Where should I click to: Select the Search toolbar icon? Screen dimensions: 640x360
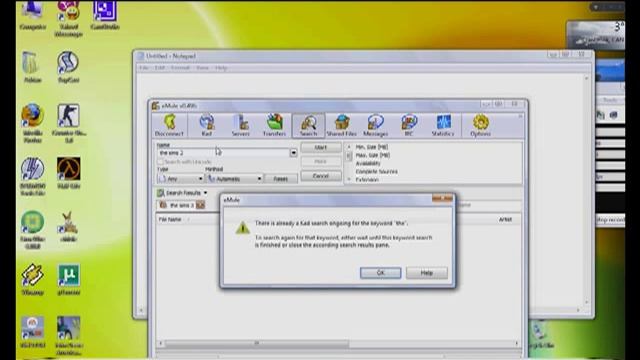pyautogui.click(x=309, y=125)
